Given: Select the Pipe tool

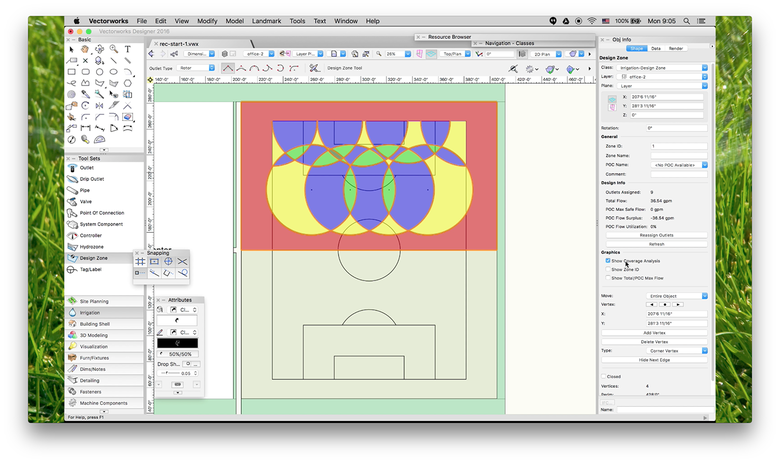Looking at the screenshot, I should [x=85, y=189].
